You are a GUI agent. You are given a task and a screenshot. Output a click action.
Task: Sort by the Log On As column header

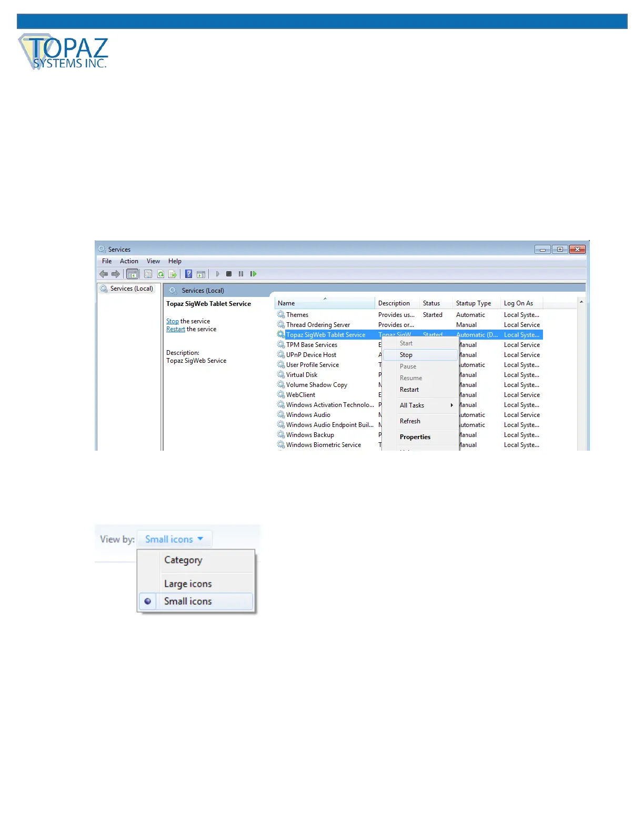coord(521,303)
